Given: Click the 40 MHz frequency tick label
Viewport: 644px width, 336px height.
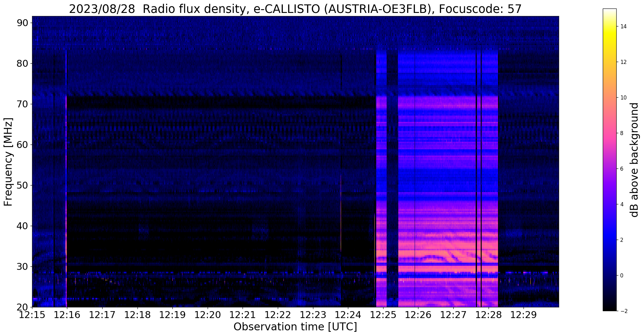Looking at the screenshot, I should pos(23,226).
